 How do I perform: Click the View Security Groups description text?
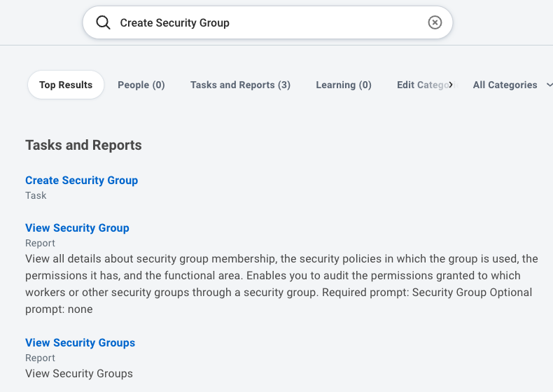click(79, 374)
